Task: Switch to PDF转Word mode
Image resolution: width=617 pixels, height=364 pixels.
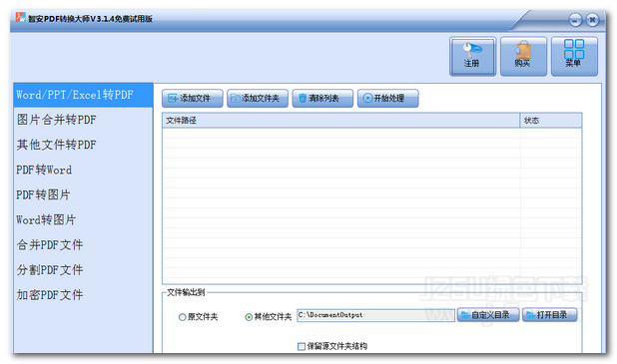Action: click(83, 170)
